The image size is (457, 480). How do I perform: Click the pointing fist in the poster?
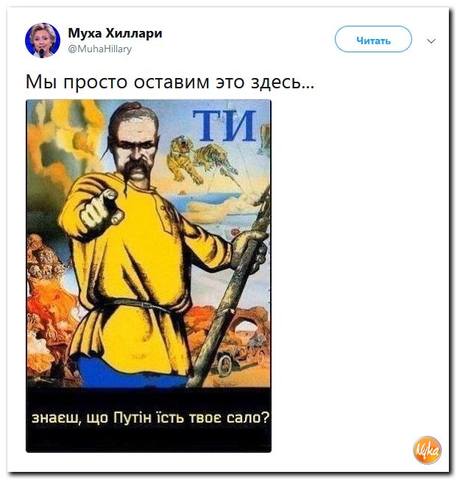coord(99,210)
